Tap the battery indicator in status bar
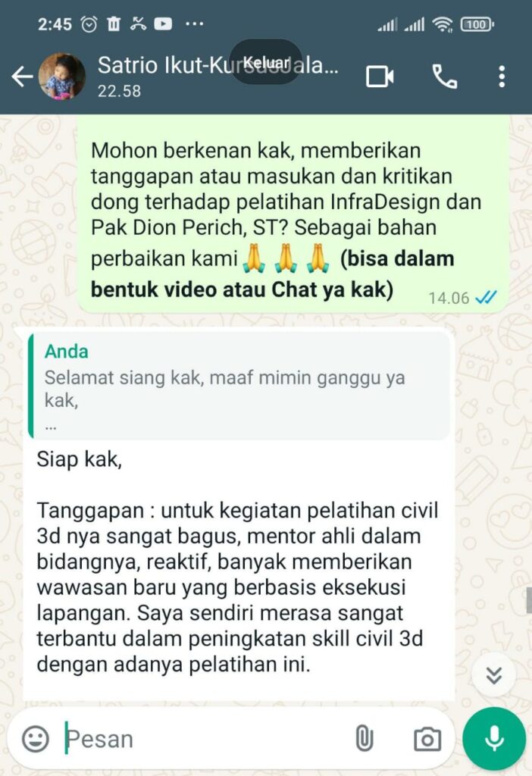The image size is (532, 776). coord(477,24)
